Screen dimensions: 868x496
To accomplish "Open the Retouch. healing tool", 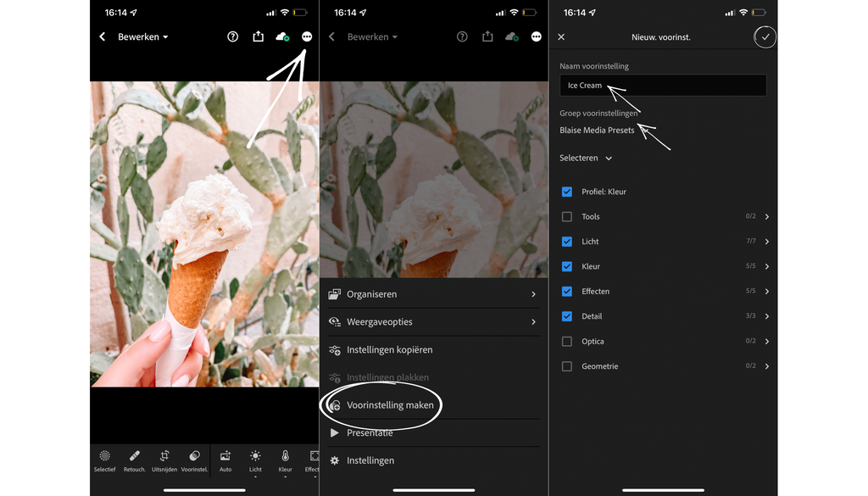I will (134, 459).
